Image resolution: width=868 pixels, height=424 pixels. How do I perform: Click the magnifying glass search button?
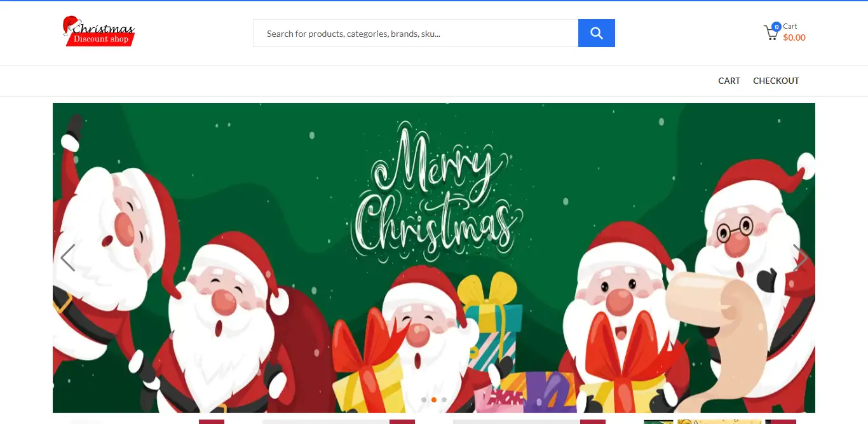(596, 33)
